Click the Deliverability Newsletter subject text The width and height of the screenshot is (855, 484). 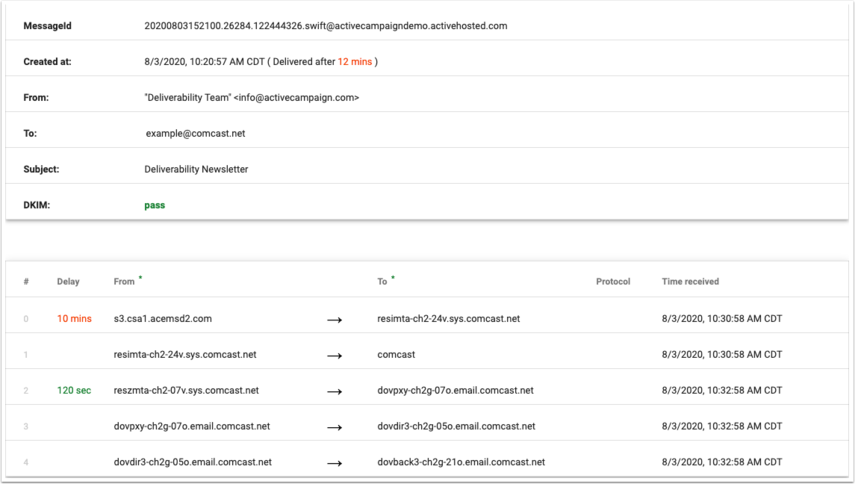pyautogui.click(x=196, y=169)
